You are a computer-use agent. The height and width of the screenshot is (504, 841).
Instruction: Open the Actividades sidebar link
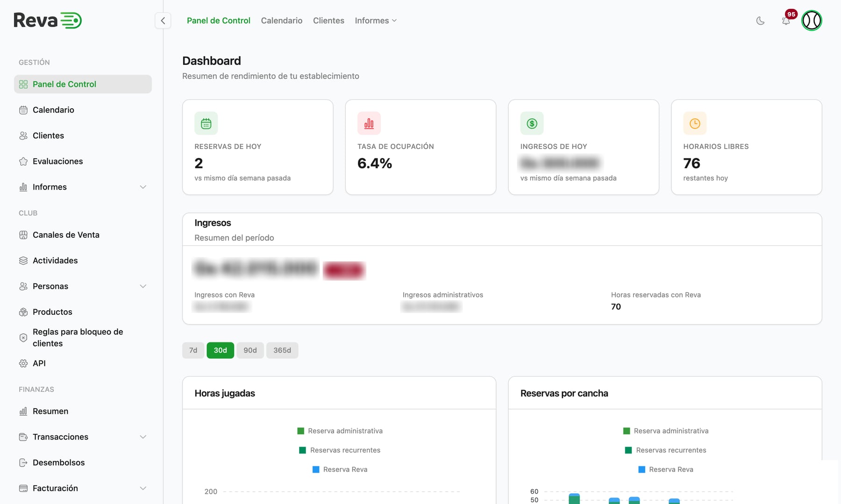[83, 261]
